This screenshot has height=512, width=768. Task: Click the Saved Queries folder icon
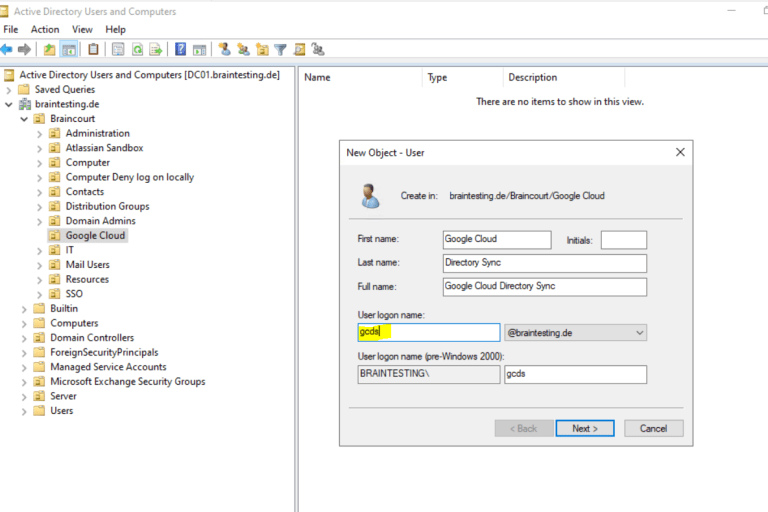click(24, 89)
